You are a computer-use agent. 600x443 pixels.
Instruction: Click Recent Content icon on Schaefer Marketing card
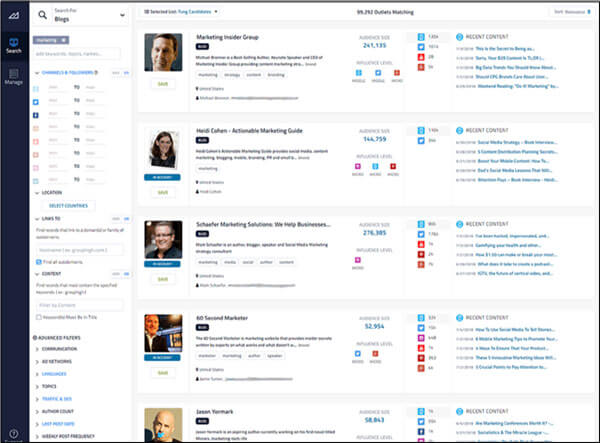point(460,224)
